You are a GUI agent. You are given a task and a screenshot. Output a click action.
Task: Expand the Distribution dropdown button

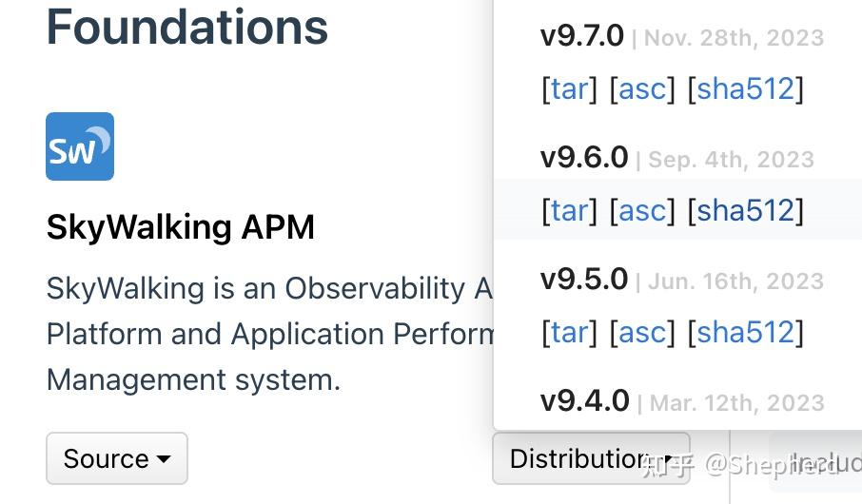coord(591,458)
